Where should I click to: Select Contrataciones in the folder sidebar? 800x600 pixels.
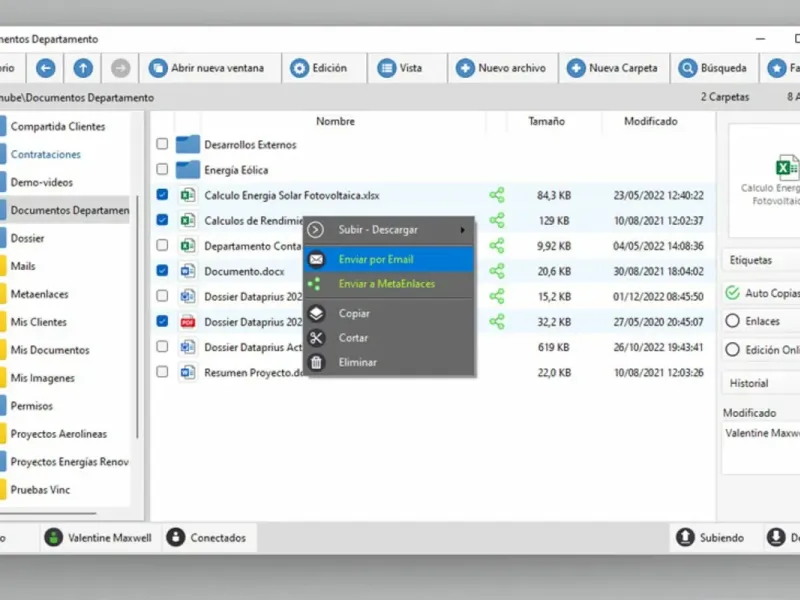[45, 154]
